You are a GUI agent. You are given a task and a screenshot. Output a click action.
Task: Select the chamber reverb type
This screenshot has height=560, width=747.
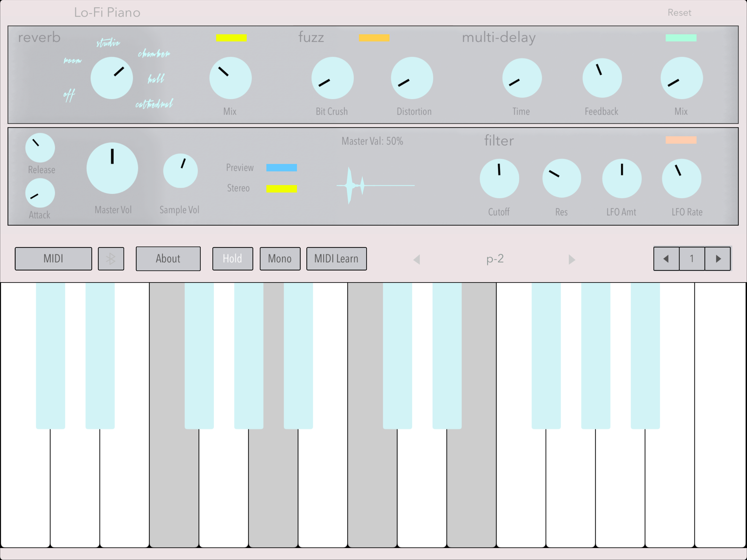click(154, 53)
